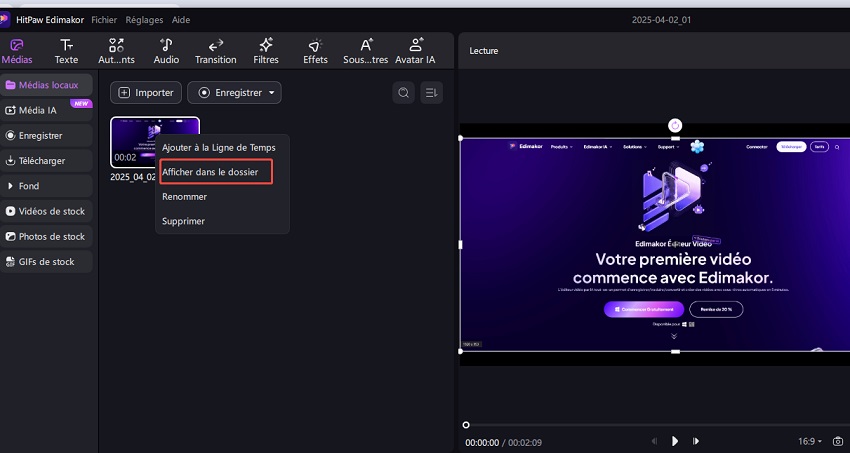This screenshot has height=453, width=850.
Task: Choose Ajouter à la Ligne de Temps
Action: click(219, 147)
